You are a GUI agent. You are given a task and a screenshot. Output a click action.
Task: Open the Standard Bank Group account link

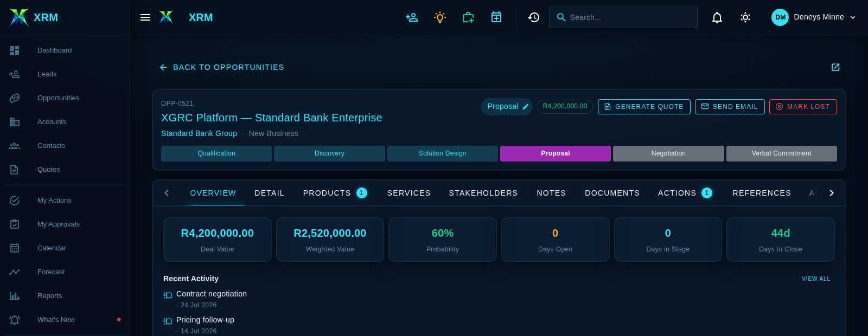tap(199, 133)
